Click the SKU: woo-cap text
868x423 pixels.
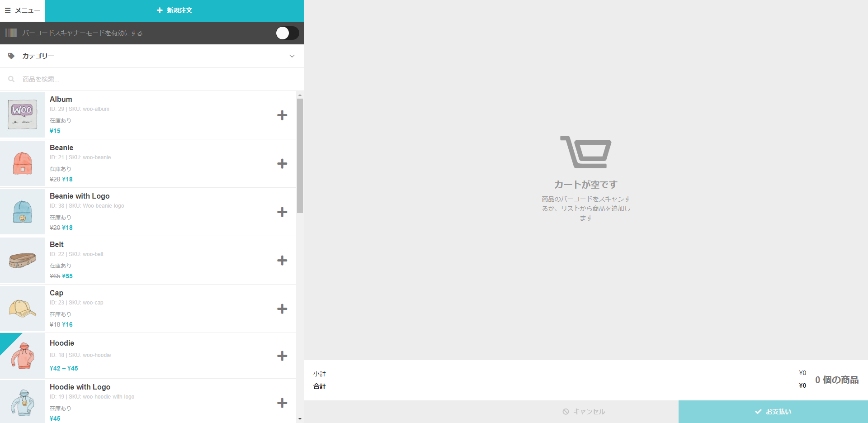tap(86, 303)
